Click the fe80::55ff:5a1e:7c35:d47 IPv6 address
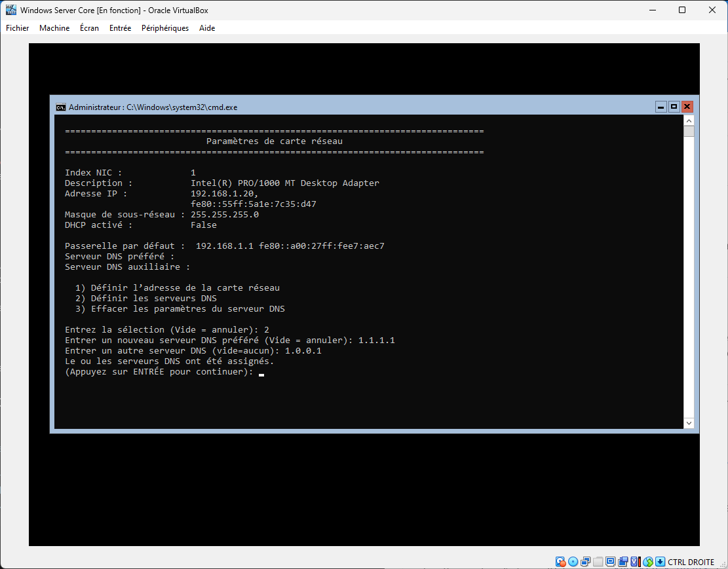This screenshot has height=569, width=728. pos(254,204)
